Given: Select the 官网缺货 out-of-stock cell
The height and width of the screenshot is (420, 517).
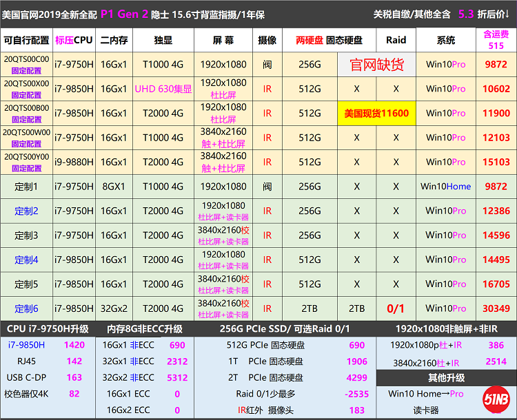Looking at the screenshot, I should [x=376, y=65].
